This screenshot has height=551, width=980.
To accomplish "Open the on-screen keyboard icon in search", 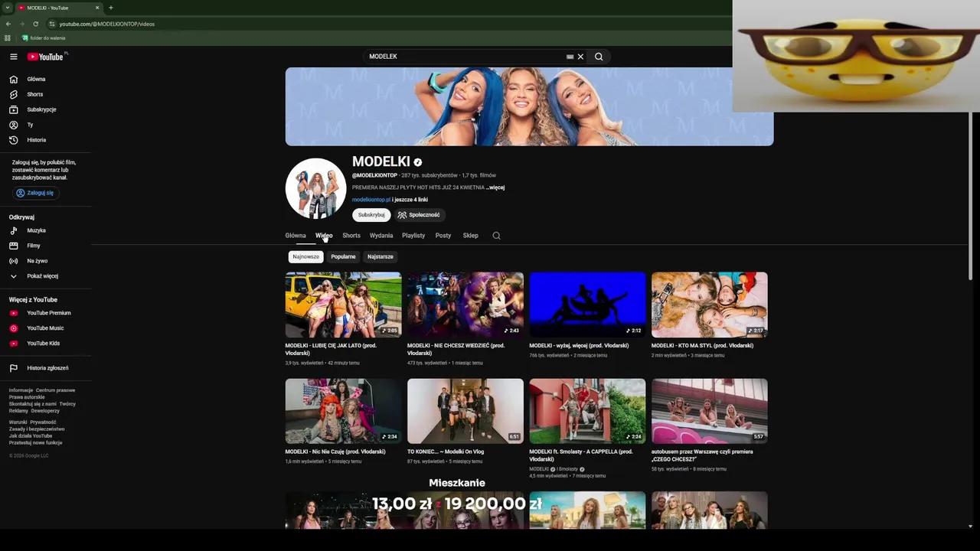I will 570,57.
